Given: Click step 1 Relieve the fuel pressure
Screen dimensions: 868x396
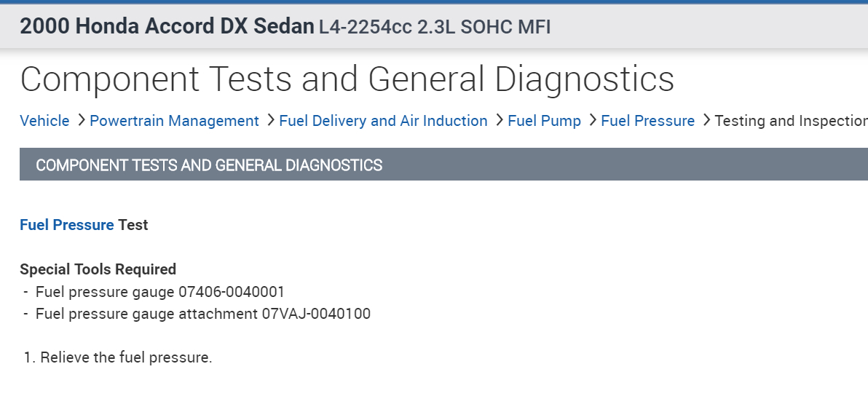Looking at the screenshot, I should [125, 357].
